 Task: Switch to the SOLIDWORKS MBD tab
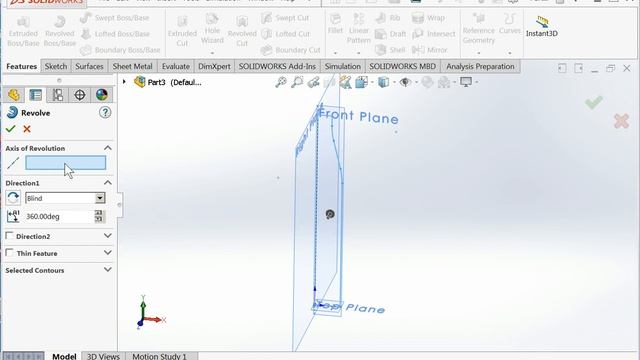tap(402, 66)
